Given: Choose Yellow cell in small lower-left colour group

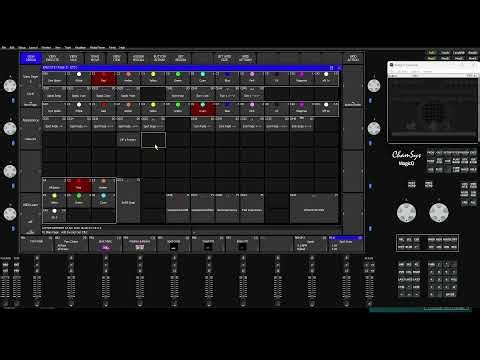Looking at the screenshot, I should (54, 200).
